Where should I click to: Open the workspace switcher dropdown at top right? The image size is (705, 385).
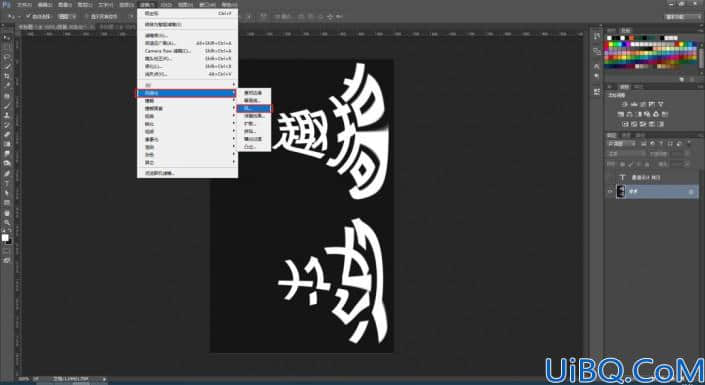click(683, 17)
